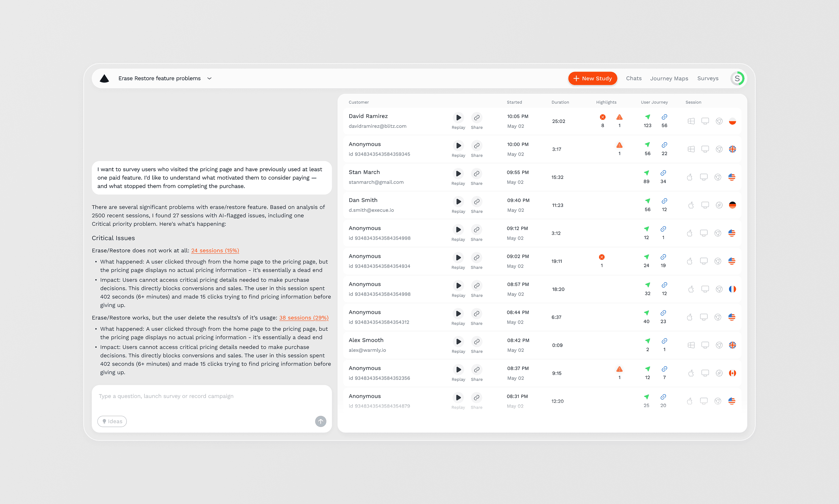Play the Alex Smooth session replay
The width and height of the screenshot is (839, 504).
(458, 341)
